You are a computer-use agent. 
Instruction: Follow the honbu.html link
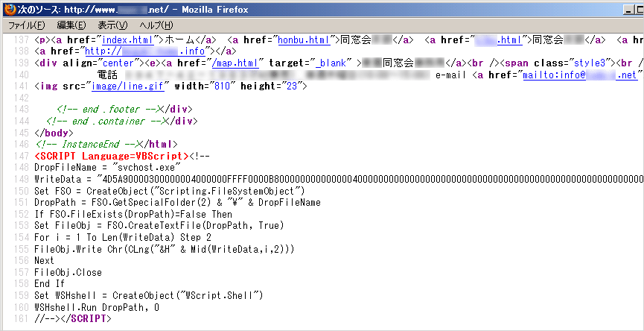[x=305, y=40]
